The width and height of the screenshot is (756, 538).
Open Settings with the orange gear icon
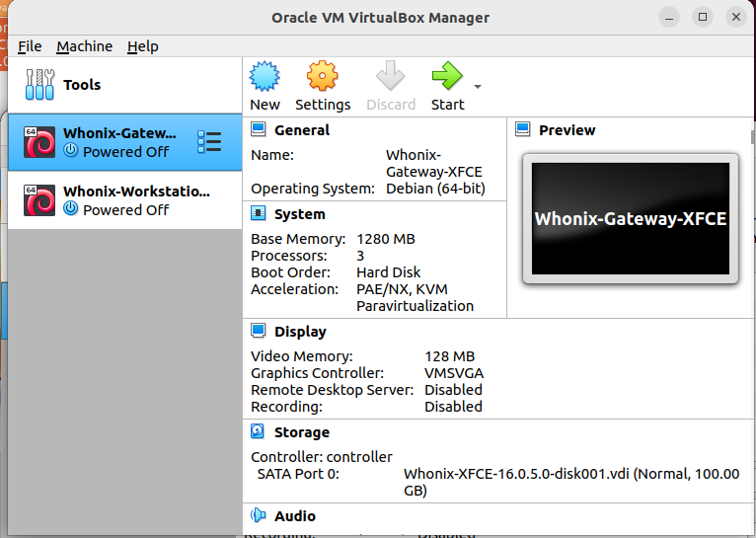[x=322, y=76]
